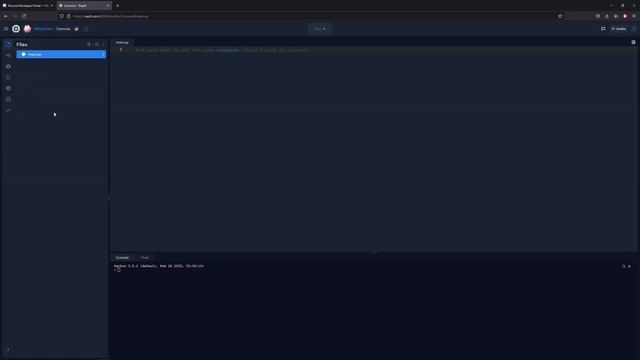The height and width of the screenshot is (360, 640).
Task: Click the Add folder icon in Files panel
Action: pyautogui.click(x=97, y=44)
